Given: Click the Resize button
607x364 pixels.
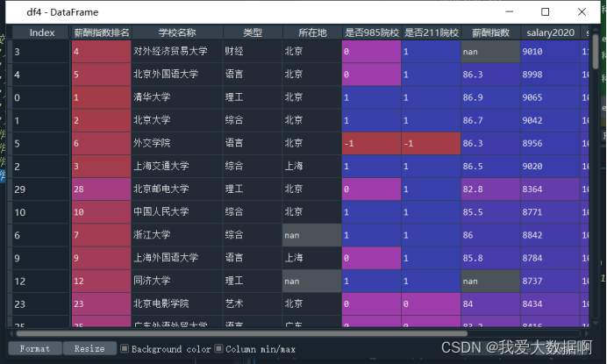Looking at the screenshot, I should coord(89,348).
